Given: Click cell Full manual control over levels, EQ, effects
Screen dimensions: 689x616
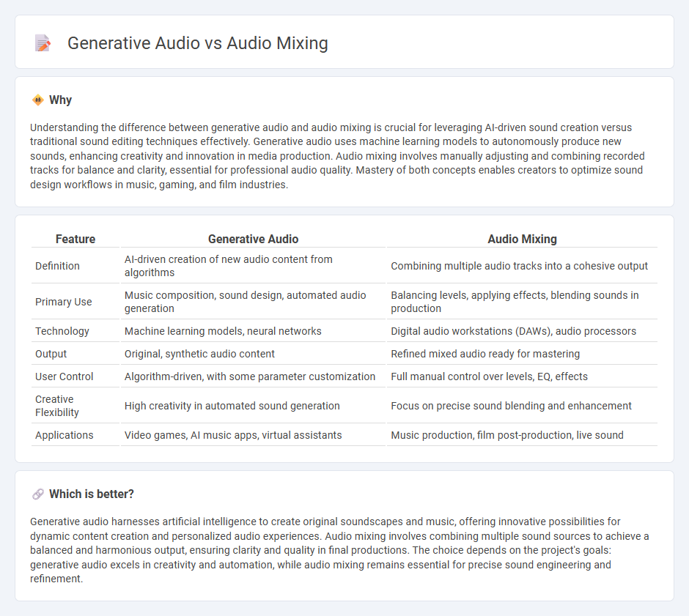Looking at the screenshot, I should pyautogui.click(x=522, y=376).
